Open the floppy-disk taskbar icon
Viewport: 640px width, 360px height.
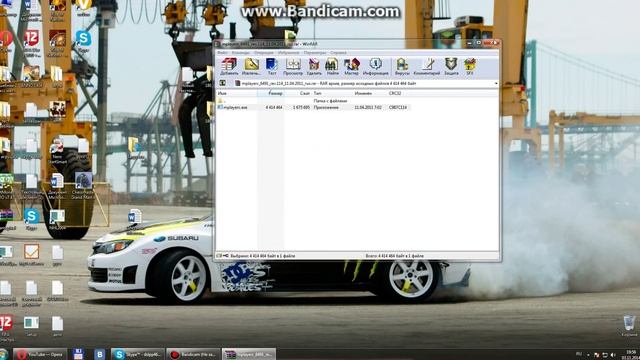78,354
